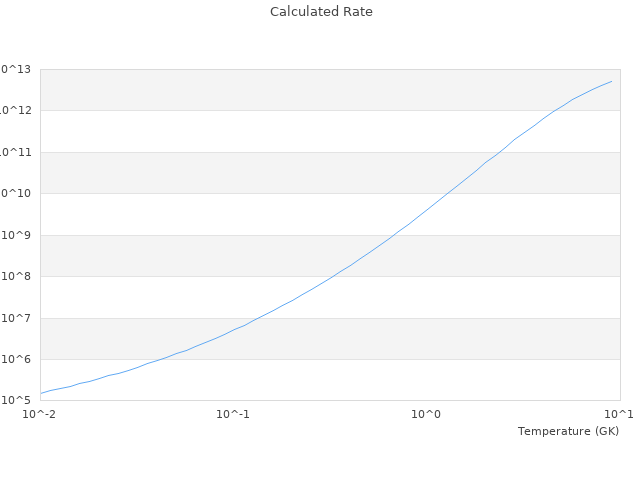
Task: Click the left start of the blue rate curve
Action: coord(41,393)
